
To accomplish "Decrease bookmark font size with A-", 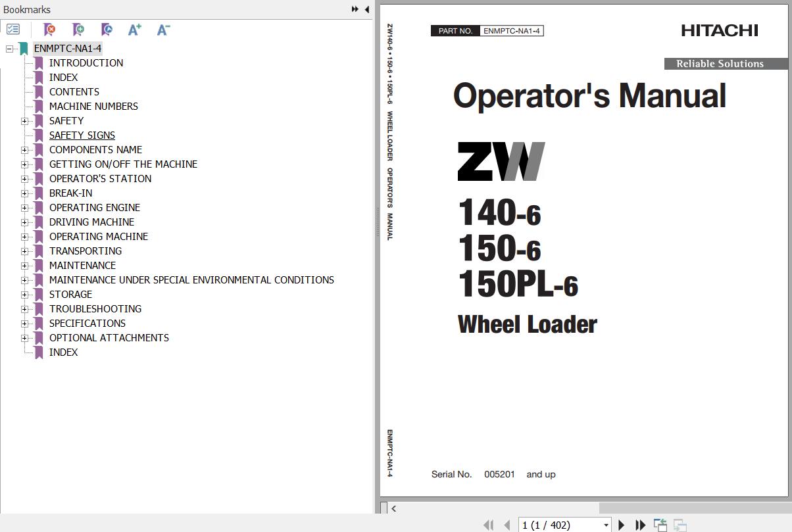I will point(164,30).
